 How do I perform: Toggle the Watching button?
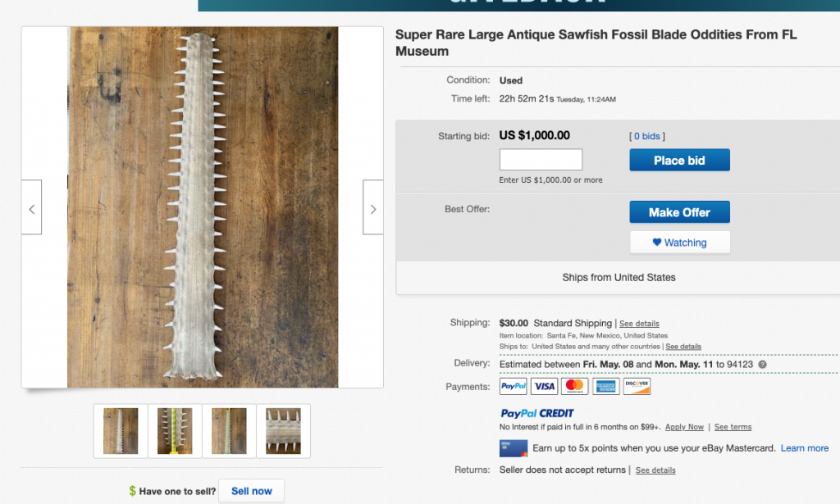[x=679, y=243]
